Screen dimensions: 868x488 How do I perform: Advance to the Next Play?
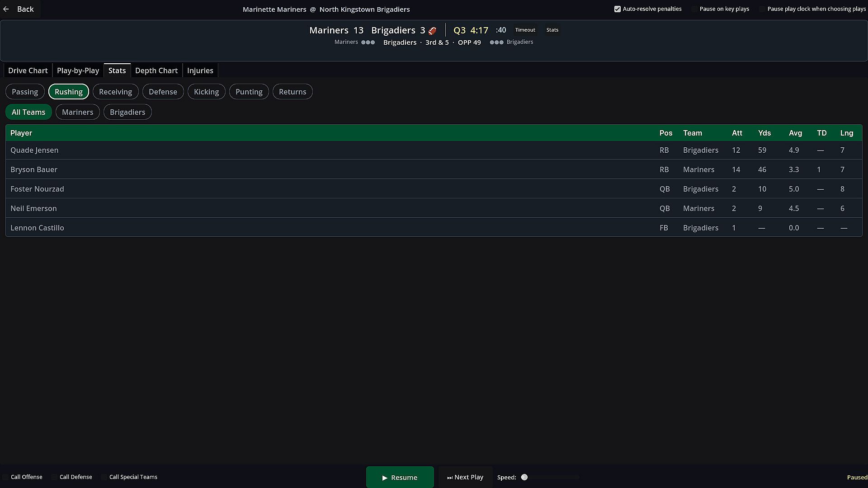[x=465, y=477]
